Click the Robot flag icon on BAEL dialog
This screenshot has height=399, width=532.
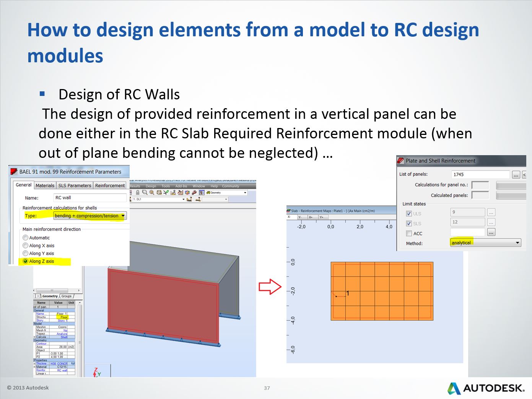pos(14,172)
